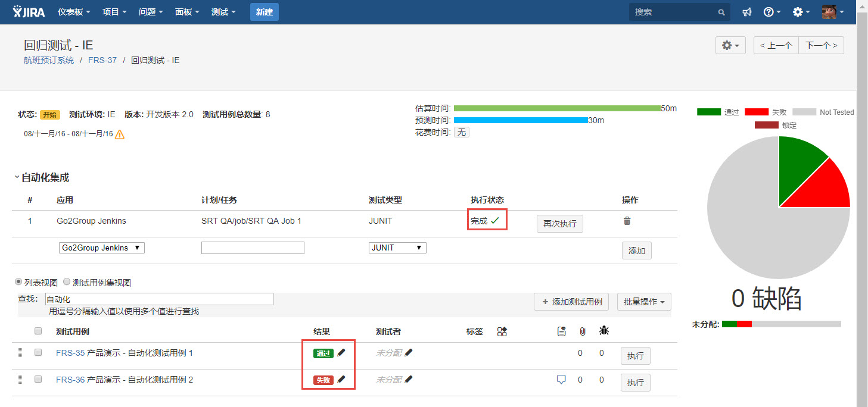Select the 测试用例集视图 radio option

tap(67, 281)
